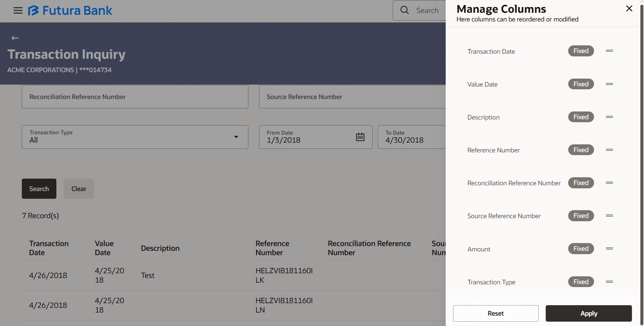Click the Transaction Date table header
This screenshot has height=326, width=644.
pos(49,248)
